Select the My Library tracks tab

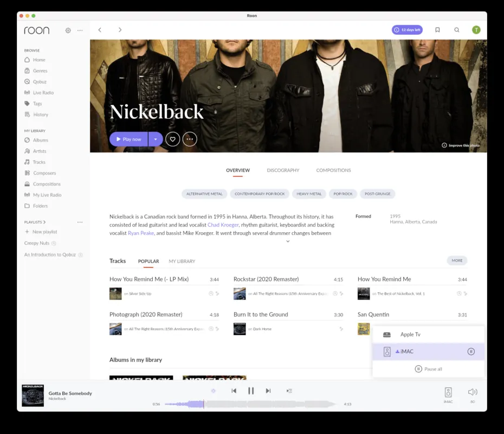click(182, 261)
